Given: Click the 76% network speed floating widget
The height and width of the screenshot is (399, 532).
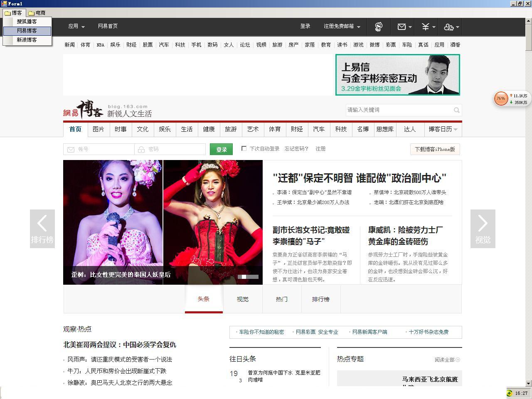Looking at the screenshot, I should point(511,99).
